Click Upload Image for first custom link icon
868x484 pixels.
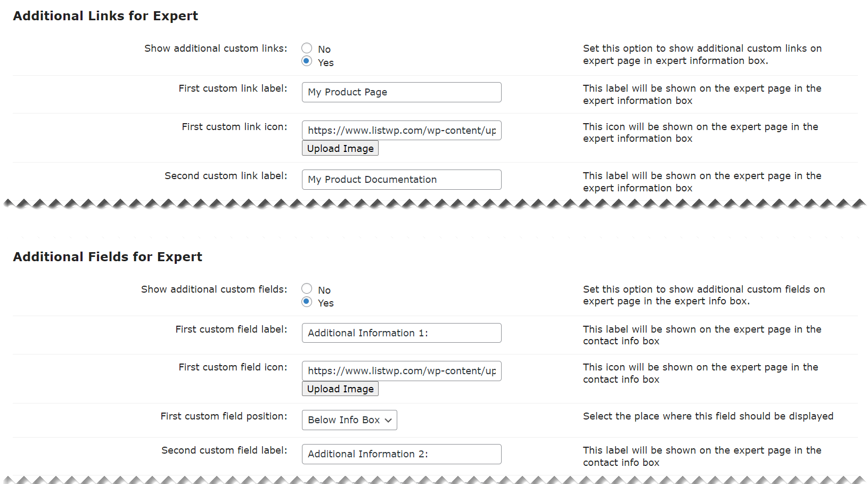coord(340,148)
